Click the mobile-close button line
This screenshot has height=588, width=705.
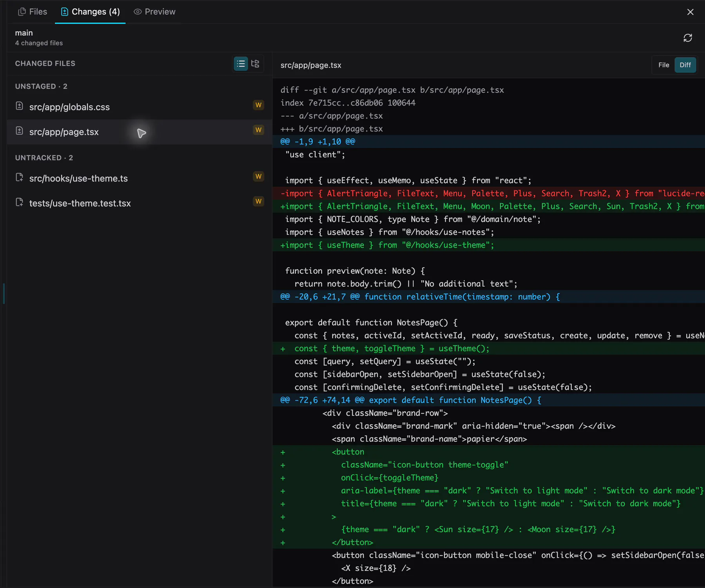(489, 555)
